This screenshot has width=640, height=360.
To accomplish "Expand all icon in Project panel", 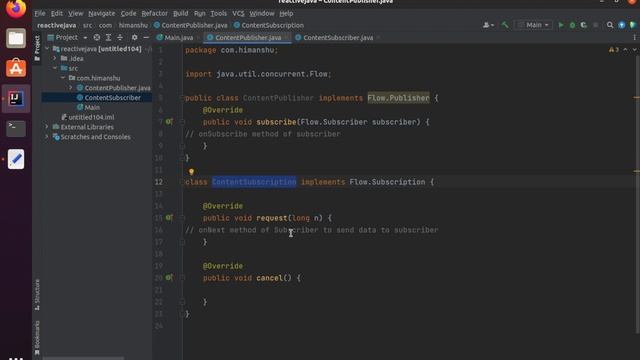I will (x=108, y=37).
